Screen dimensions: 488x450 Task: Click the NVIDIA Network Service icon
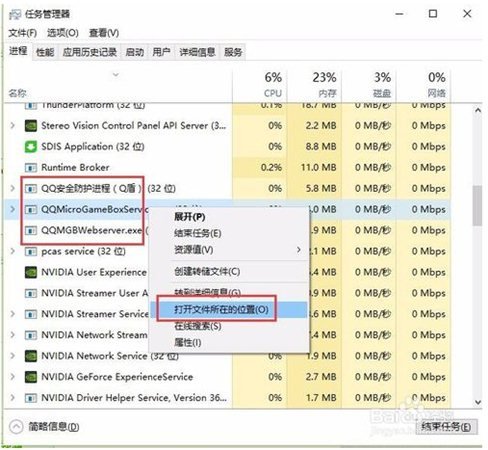pos(31,356)
